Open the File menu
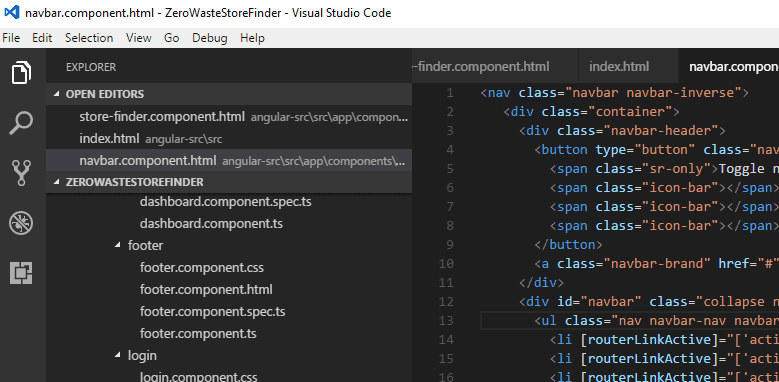Viewport: 779px width, 382px height. (11, 38)
